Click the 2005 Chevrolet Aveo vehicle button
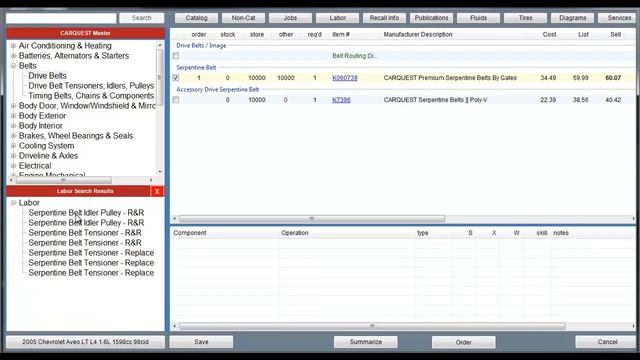This screenshot has width=640, height=360. click(85, 342)
